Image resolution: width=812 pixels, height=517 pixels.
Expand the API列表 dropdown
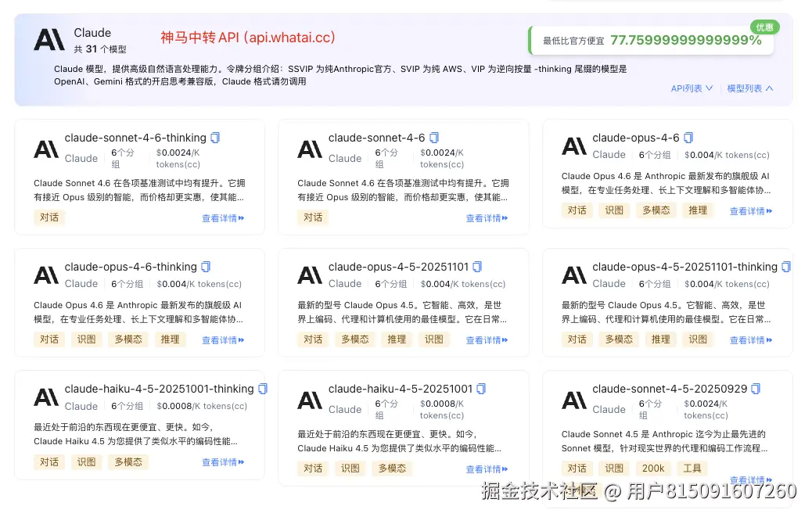tap(692, 88)
